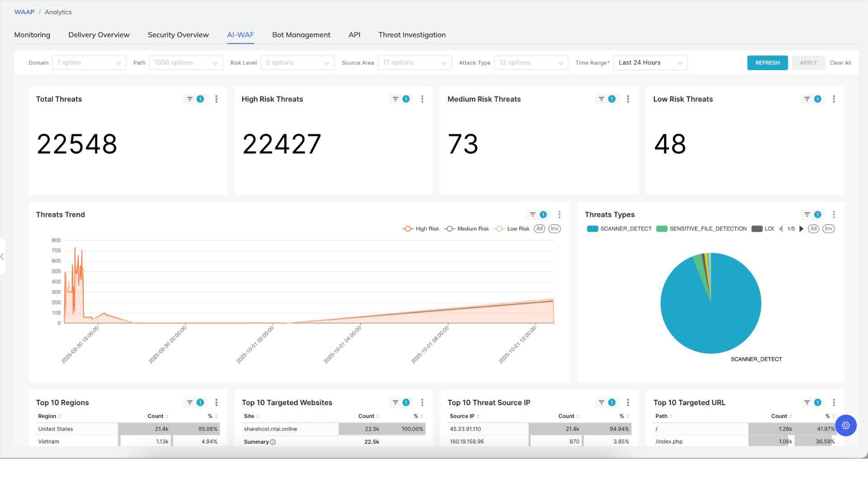Click filter icon on Top 10 Targeted URL
This screenshot has width=868, height=488.
coord(807,403)
